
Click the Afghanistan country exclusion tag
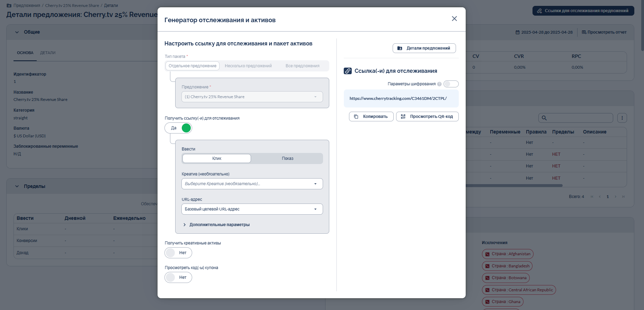[508, 254]
